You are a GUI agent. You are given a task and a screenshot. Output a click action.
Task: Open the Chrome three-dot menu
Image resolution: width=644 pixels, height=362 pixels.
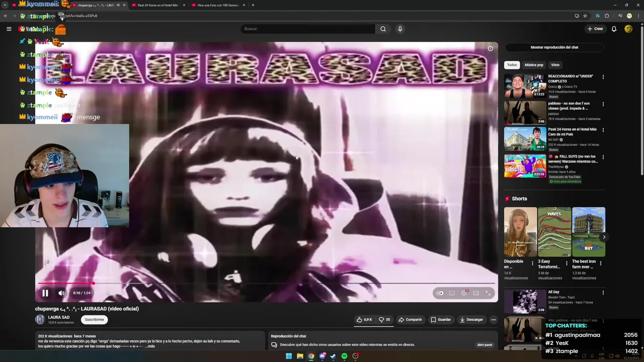638,16
